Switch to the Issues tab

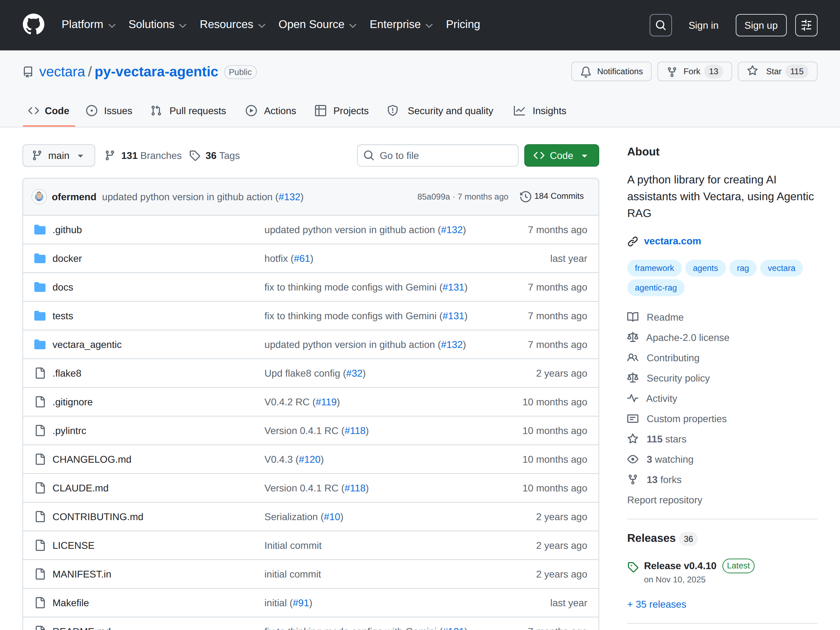109,111
